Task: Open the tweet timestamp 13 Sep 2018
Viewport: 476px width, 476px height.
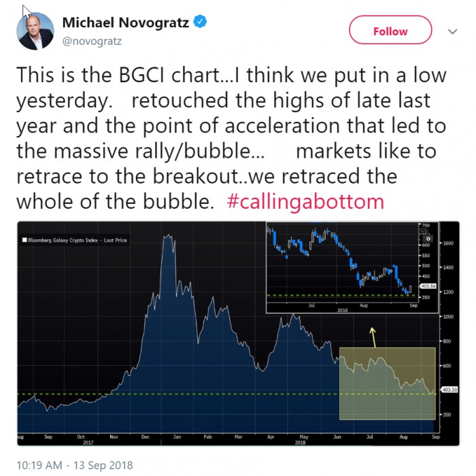Action: [75, 465]
